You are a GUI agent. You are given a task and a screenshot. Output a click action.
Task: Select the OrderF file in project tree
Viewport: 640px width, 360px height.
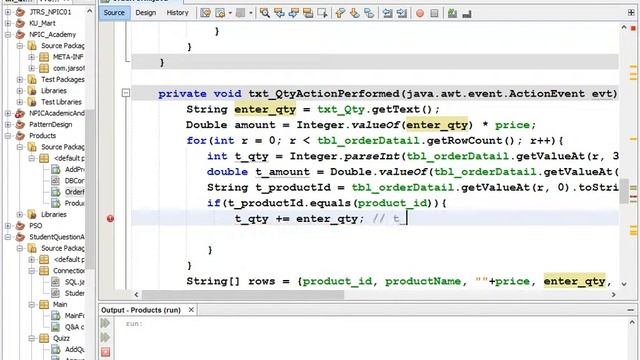(x=74, y=192)
